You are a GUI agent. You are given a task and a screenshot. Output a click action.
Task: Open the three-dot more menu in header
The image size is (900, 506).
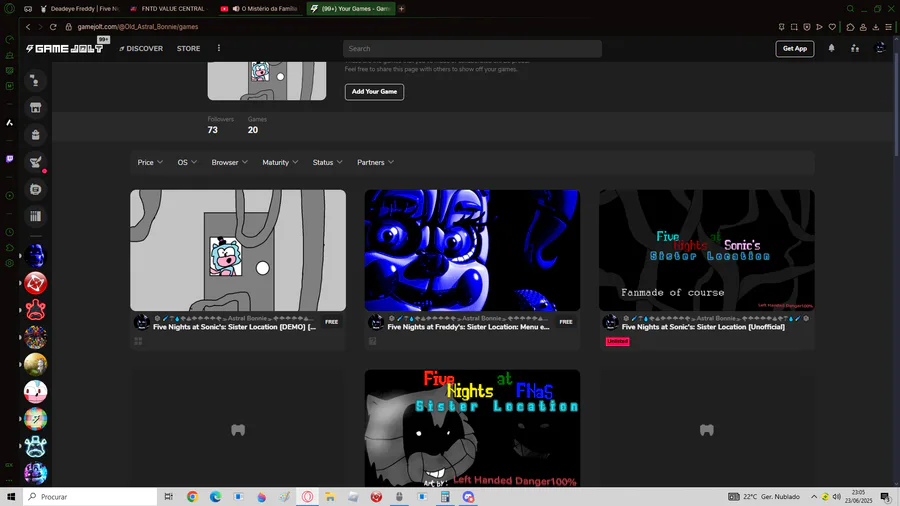(x=219, y=48)
